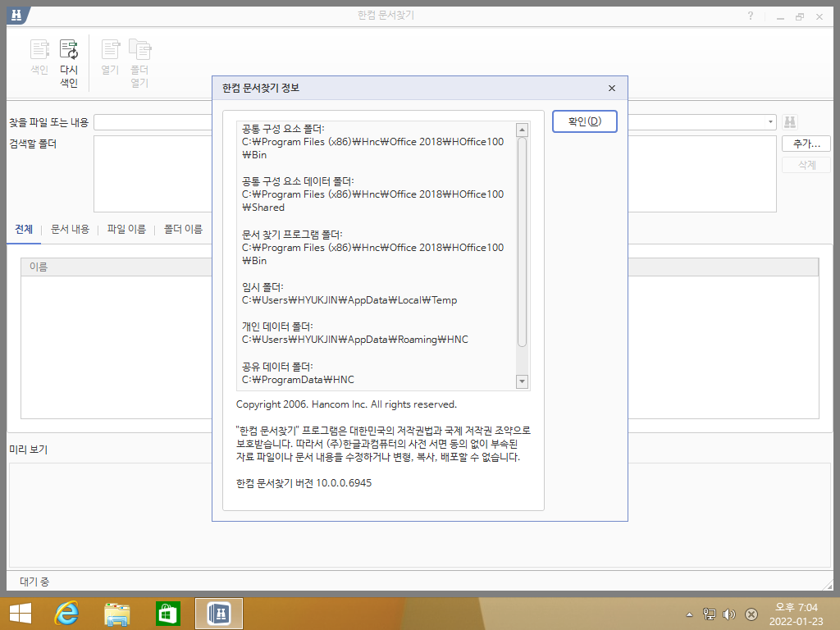Click the binoculars search icon

click(790, 122)
